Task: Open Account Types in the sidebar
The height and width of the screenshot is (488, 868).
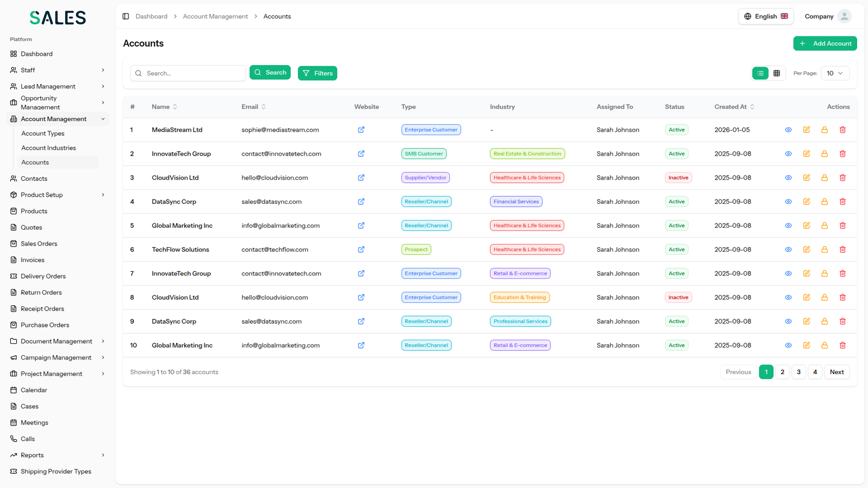Action: [43, 133]
